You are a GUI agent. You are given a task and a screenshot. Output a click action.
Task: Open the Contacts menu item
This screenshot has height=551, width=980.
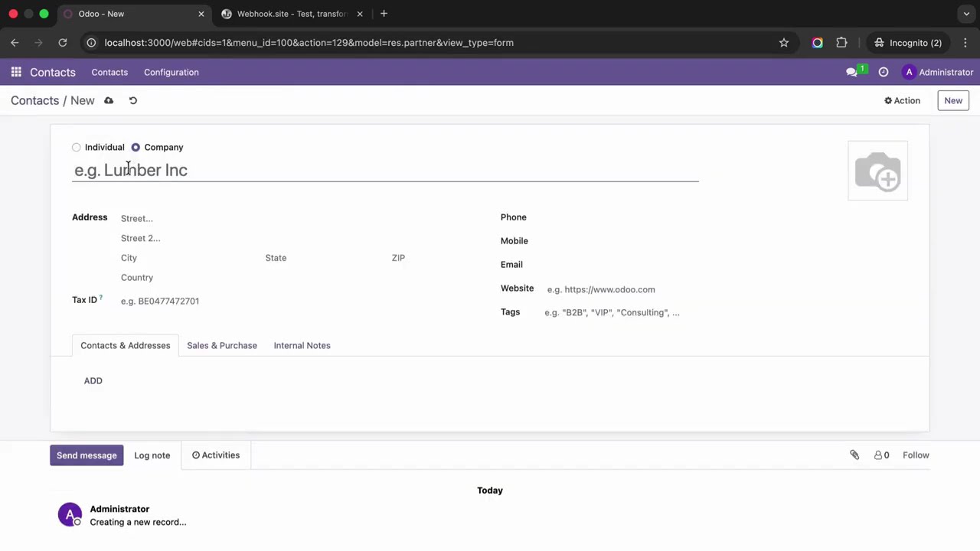[x=109, y=72]
